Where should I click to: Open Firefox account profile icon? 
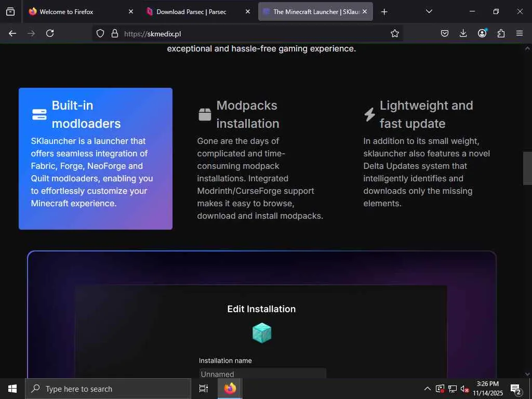point(482,33)
